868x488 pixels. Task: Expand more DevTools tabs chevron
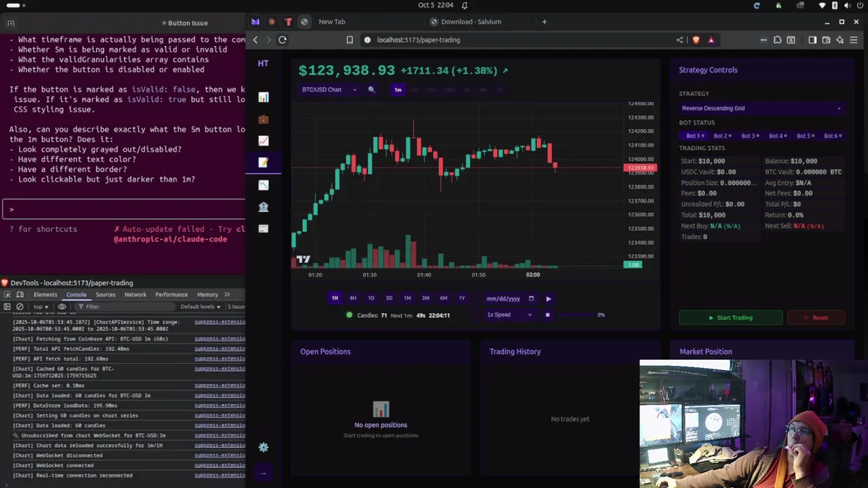click(x=227, y=295)
